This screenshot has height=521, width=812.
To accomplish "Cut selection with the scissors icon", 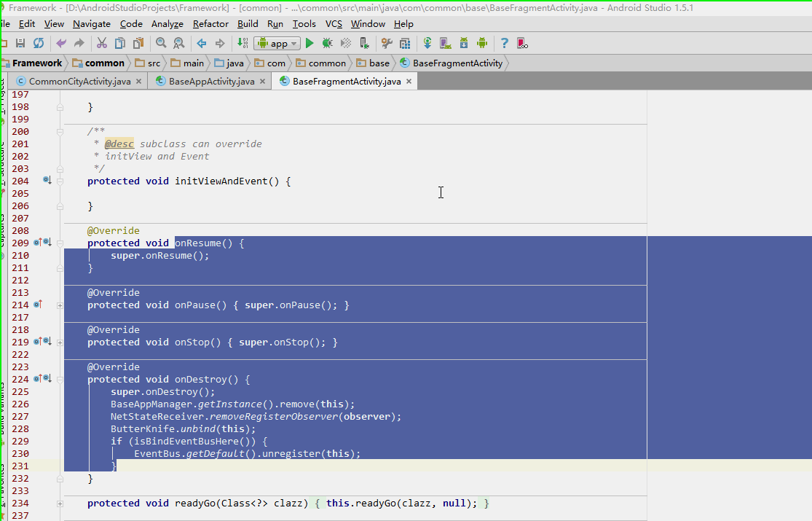I will tap(102, 43).
